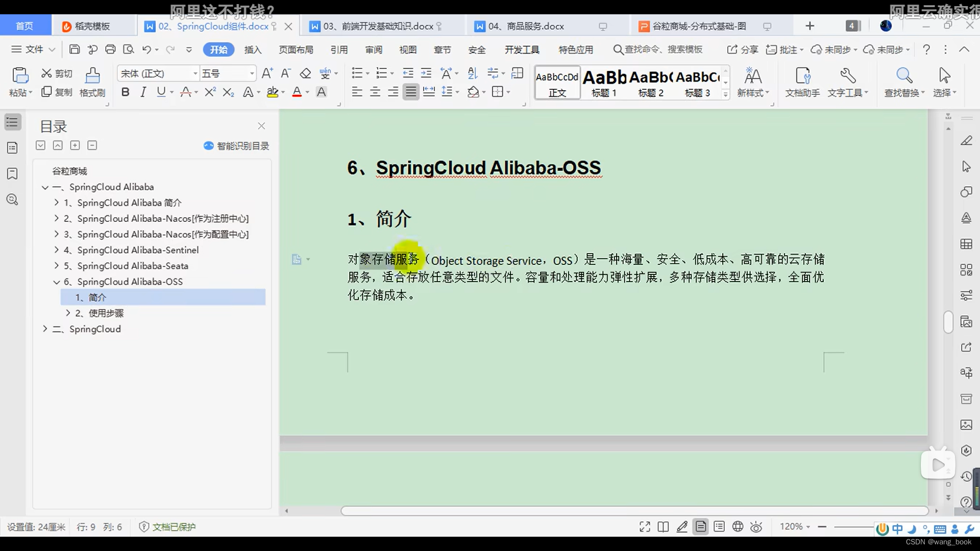This screenshot has height=551, width=980.
Task: Select the Format Painter (格式刷) tool
Action: click(92, 82)
